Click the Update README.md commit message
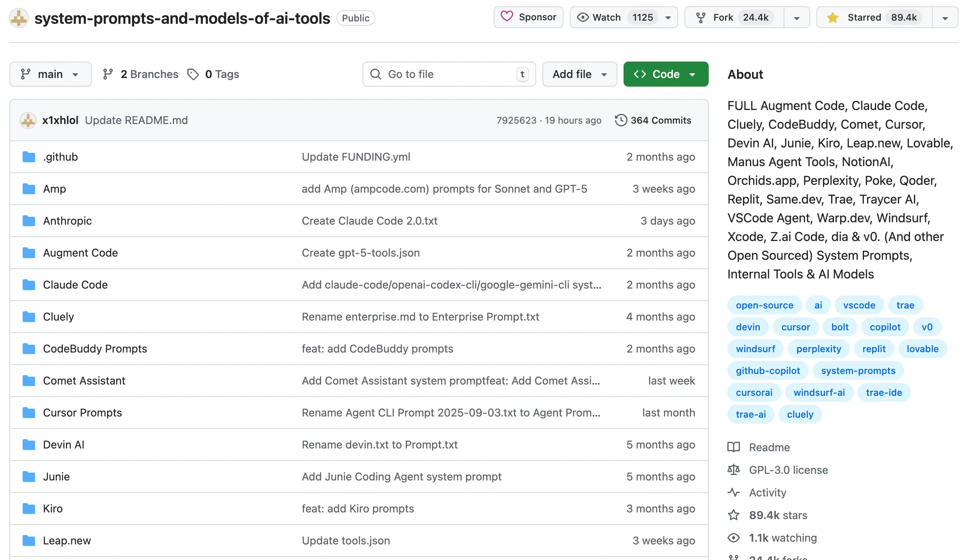 [136, 120]
